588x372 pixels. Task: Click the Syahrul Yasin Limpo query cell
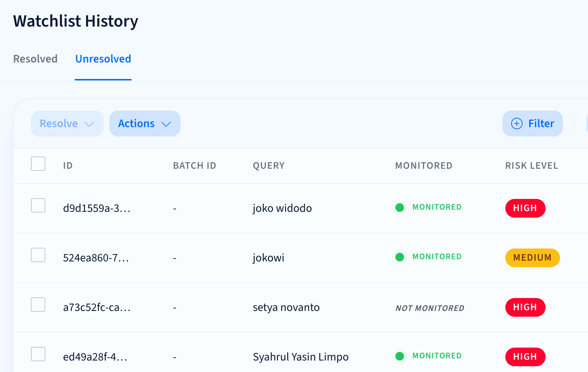301,357
